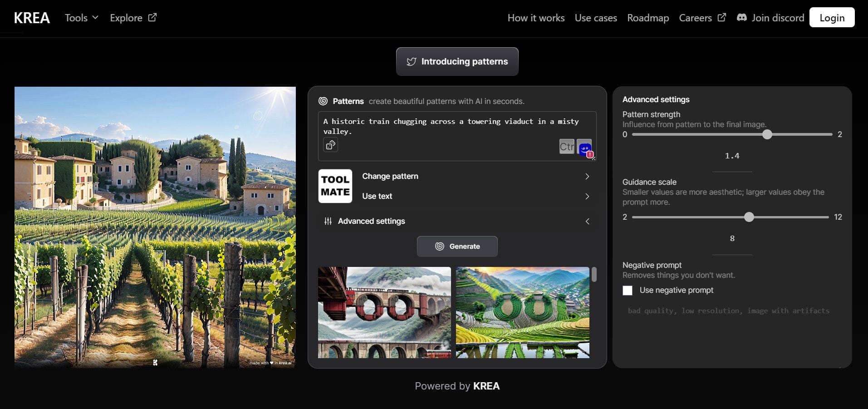Screen dimensions: 868x409
Task: Click the Login button
Action: (832, 17)
